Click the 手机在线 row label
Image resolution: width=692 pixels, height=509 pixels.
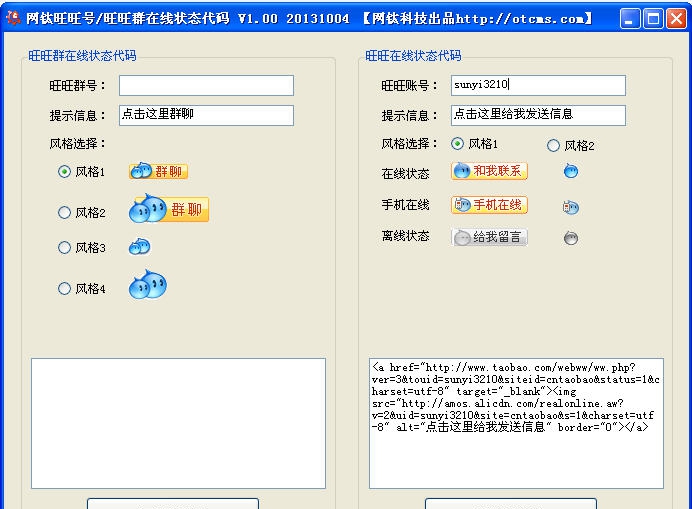coord(405,204)
